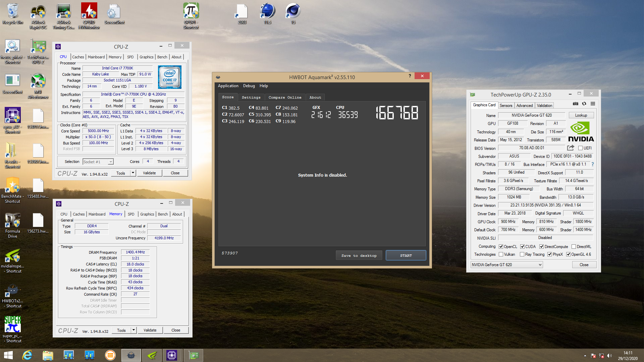Click bus interface question mark in GPU-Z

pos(593,164)
